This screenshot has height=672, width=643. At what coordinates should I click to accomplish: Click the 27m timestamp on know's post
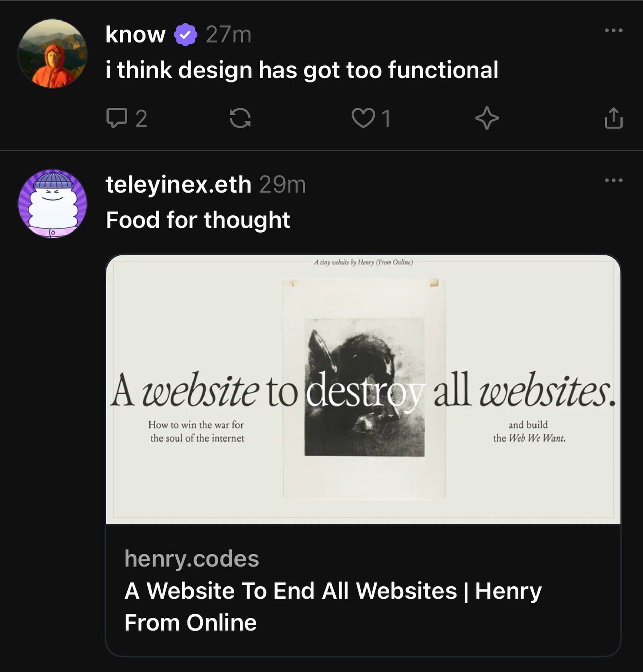229,34
